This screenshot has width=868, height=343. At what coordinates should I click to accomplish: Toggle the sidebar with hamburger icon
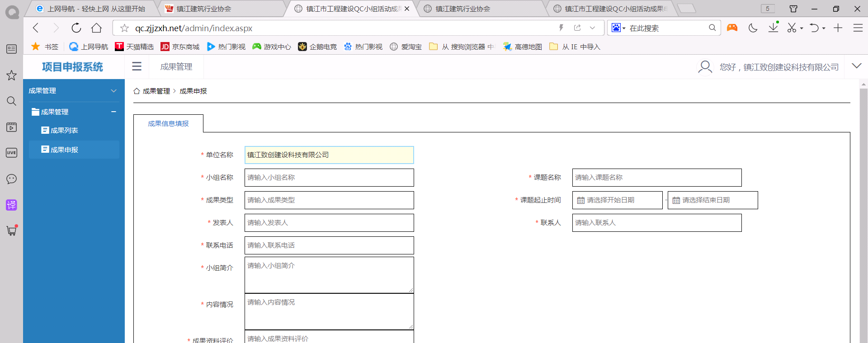137,66
